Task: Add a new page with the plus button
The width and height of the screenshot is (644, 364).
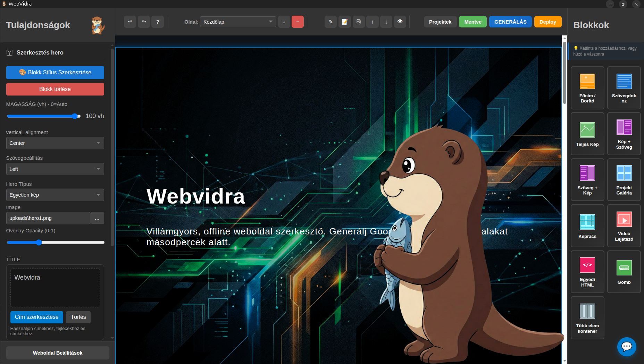Action: pyautogui.click(x=284, y=22)
